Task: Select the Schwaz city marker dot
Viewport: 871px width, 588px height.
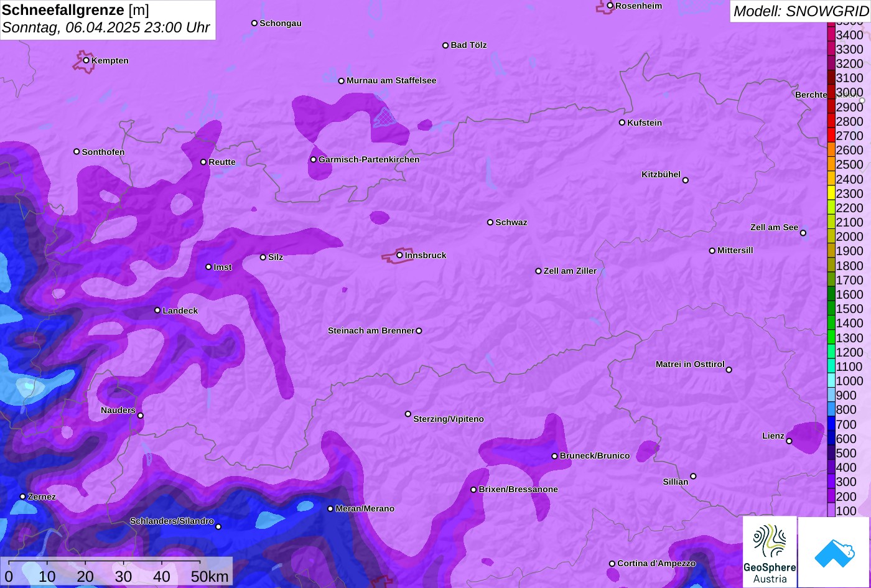Action: [x=490, y=222]
